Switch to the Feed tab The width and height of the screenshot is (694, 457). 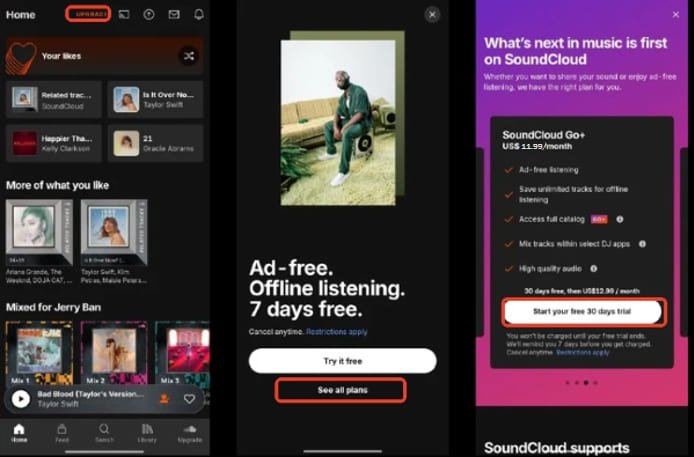point(62,433)
